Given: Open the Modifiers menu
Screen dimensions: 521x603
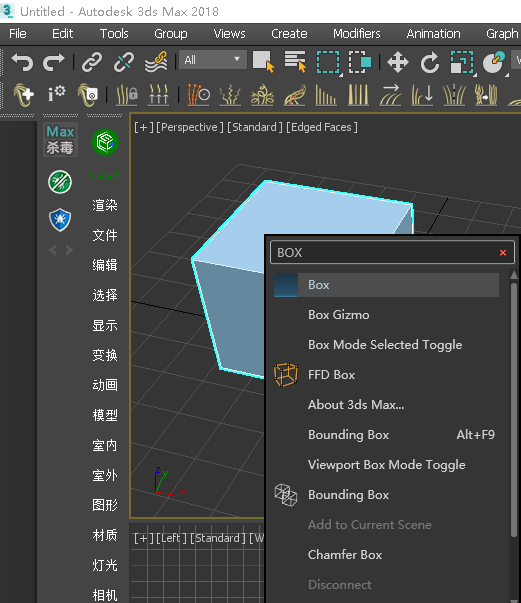Looking at the screenshot, I should click(x=356, y=33).
